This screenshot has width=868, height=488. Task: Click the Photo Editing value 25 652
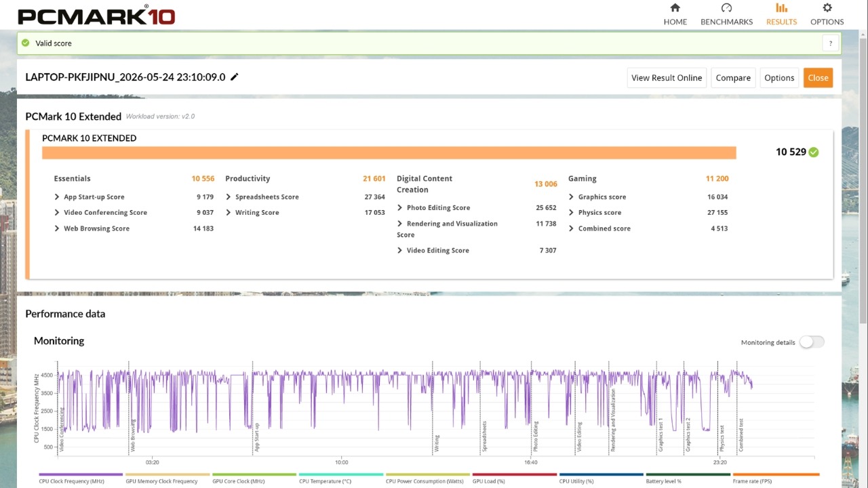pyautogui.click(x=546, y=208)
